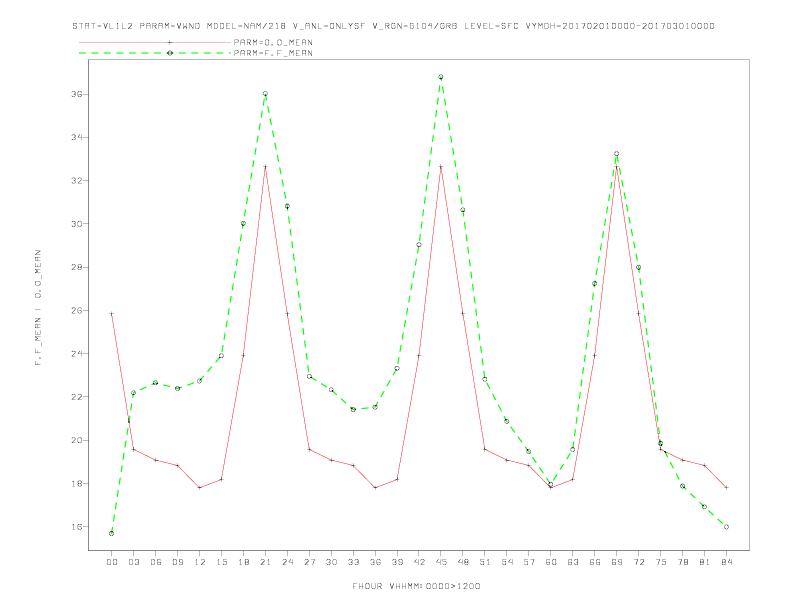Click y-axis tick value 36
The image size is (792, 612).
click(77, 94)
